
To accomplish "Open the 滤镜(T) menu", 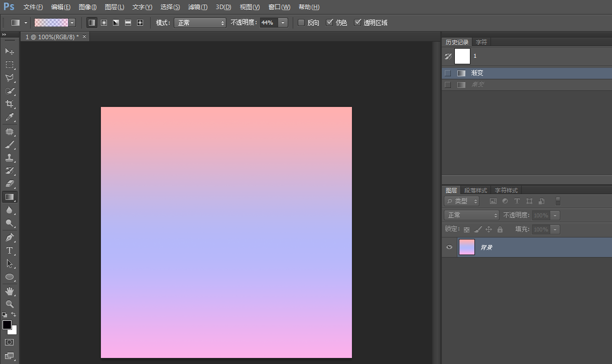I will 197,7.
